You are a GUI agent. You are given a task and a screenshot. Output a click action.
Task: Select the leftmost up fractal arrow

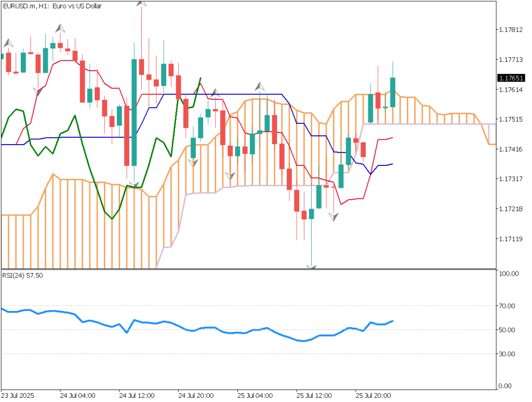8,43
